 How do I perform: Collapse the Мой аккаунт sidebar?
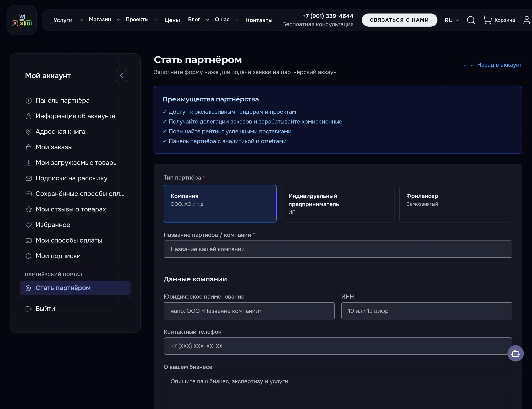tap(121, 76)
